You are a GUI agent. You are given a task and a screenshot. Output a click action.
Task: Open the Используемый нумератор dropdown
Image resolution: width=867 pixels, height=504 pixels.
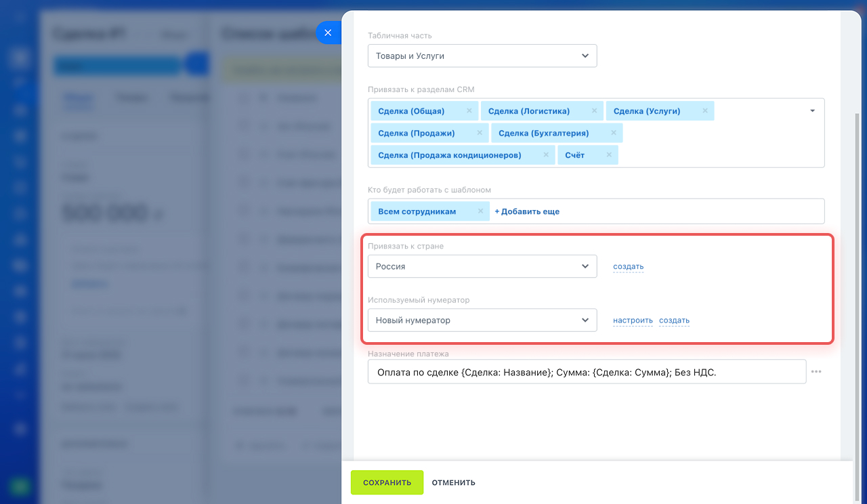pos(482,320)
